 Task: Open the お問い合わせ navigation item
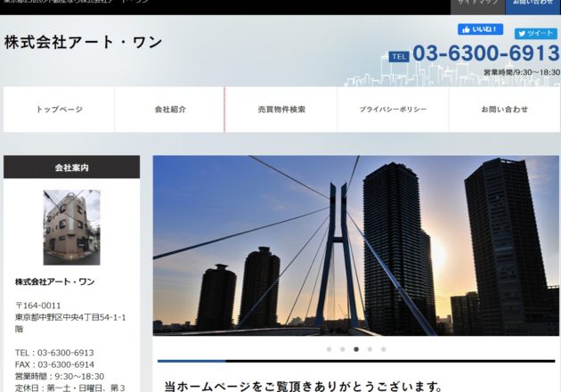click(x=504, y=110)
